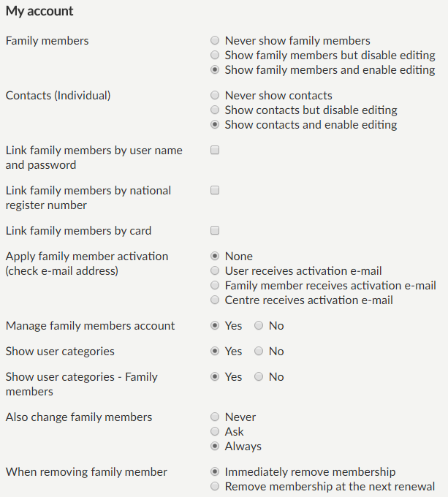Enable linking family members by user name and password
Screen dimensions: 448x497
click(215, 151)
